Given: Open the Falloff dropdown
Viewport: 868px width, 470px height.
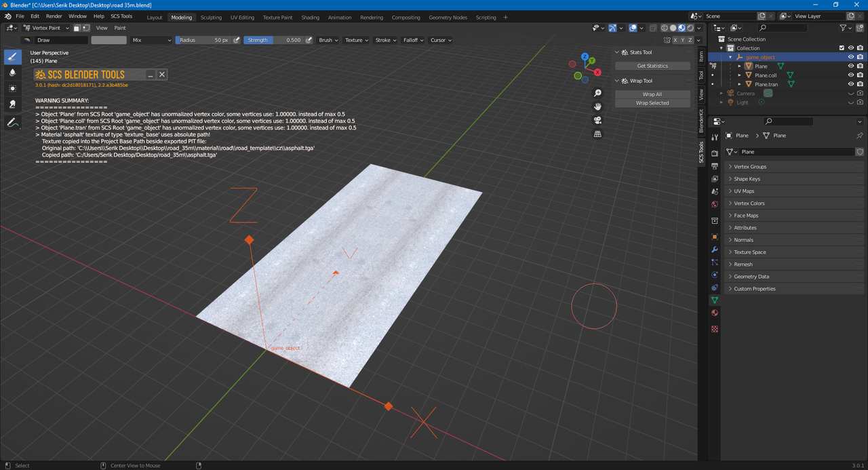Looking at the screenshot, I should coord(413,40).
